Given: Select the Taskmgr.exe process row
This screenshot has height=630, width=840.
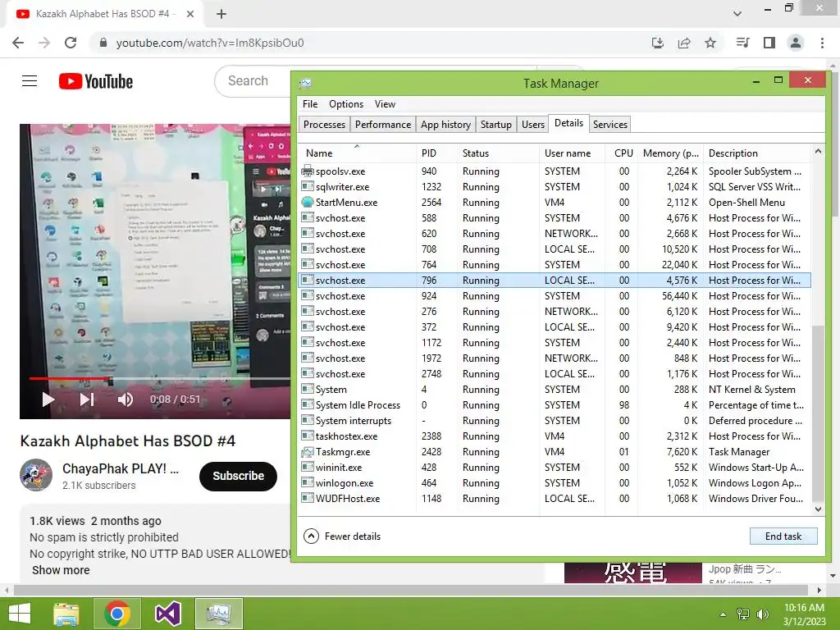Looking at the screenshot, I should [555, 452].
